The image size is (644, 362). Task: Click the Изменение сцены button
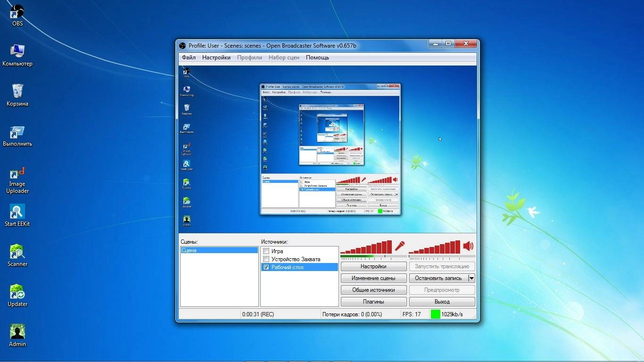click(x=373, y=278)
